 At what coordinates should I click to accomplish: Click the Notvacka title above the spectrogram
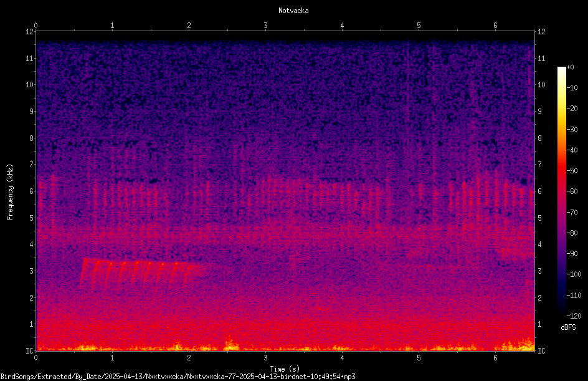[293, 11]
